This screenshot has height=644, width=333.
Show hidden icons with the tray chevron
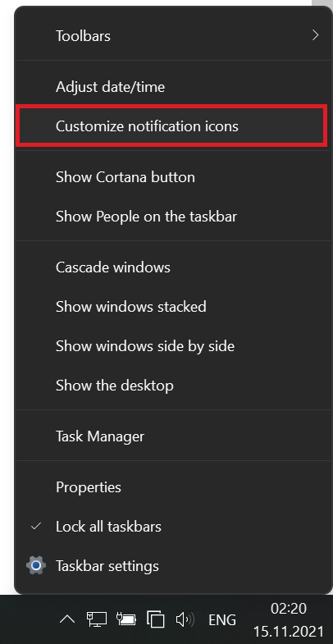(x=67, y=619)
